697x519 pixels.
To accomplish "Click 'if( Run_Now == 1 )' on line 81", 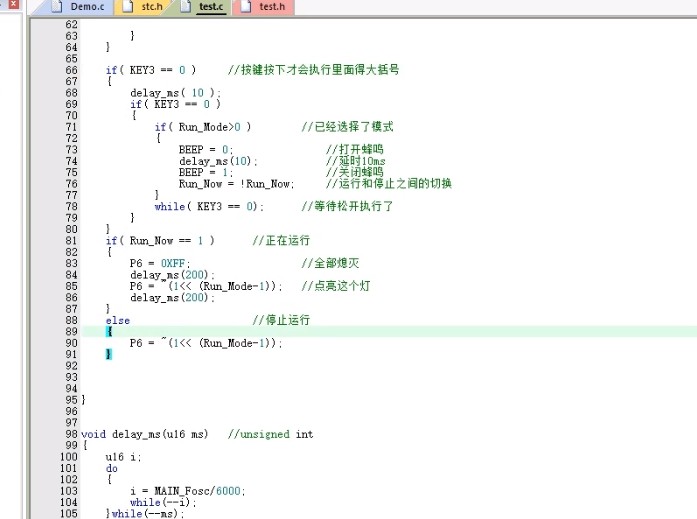I will pyautogui.click(x=160, y=241).
